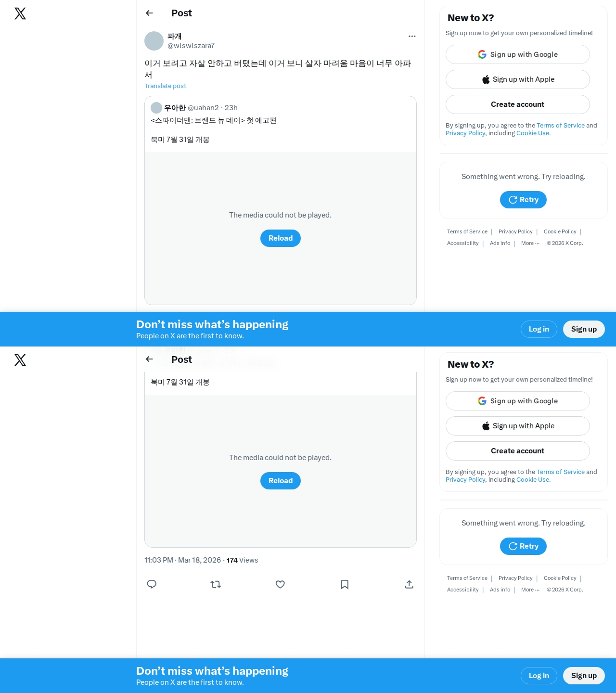Open 우아한's small avatar in quoted post
The height and width of the screenshot is (693, 616).
156,108
